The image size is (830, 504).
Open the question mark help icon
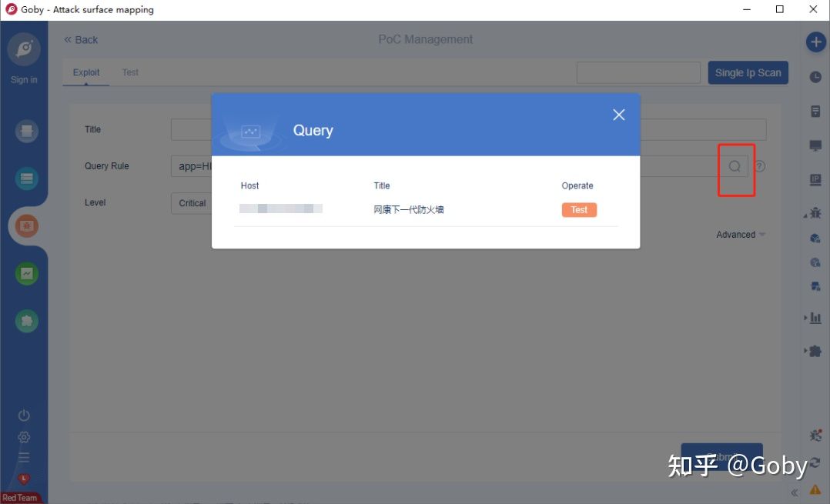[x=760, y=167]
